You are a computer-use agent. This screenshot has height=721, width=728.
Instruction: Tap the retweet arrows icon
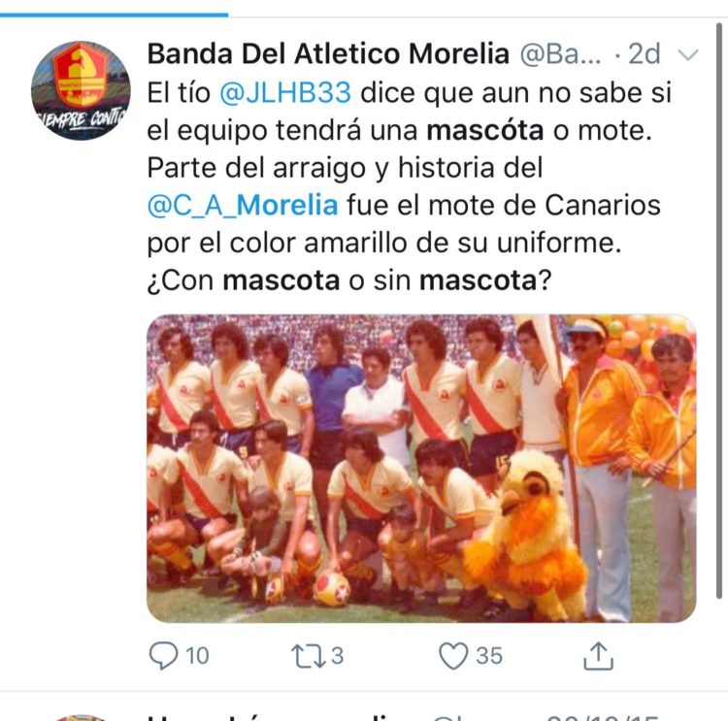[x=309, y=656]
